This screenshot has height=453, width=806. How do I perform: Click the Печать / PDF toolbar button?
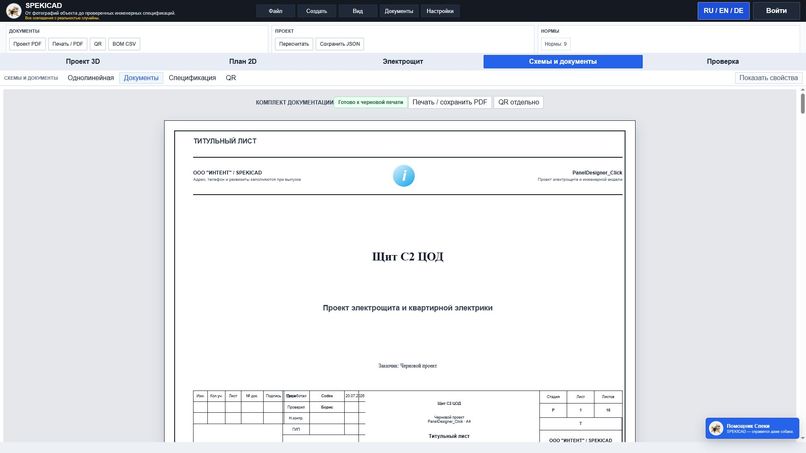pos(67,44)
